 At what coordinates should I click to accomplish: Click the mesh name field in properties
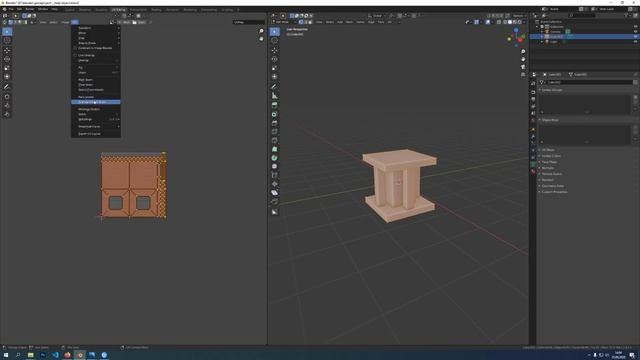click(586, 82)
